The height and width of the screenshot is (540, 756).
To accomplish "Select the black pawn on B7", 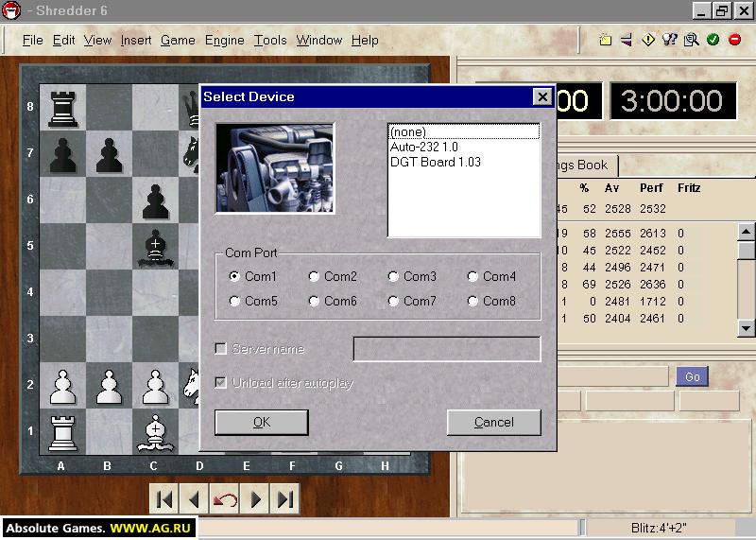I will click(x=109, y=155).
